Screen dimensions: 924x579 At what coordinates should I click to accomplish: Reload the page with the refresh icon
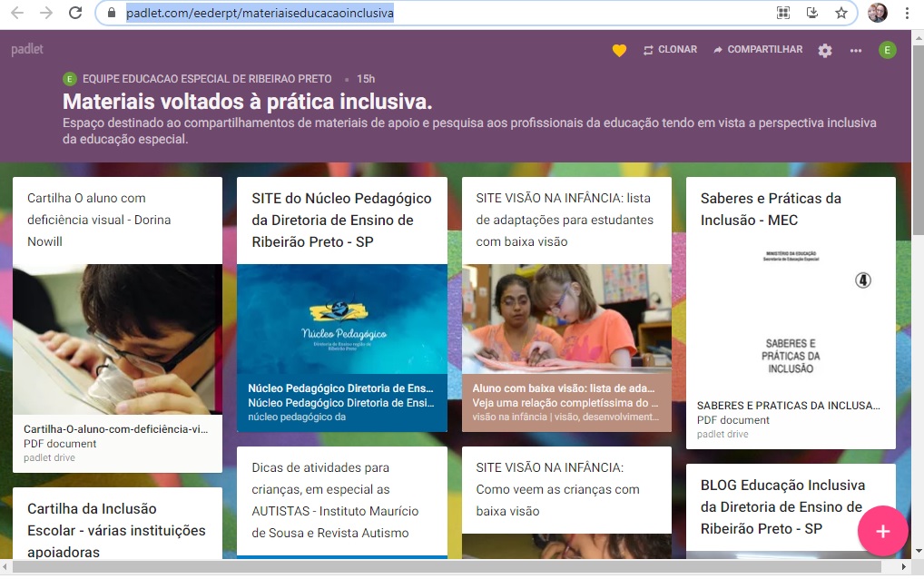(x=75, y=14)
